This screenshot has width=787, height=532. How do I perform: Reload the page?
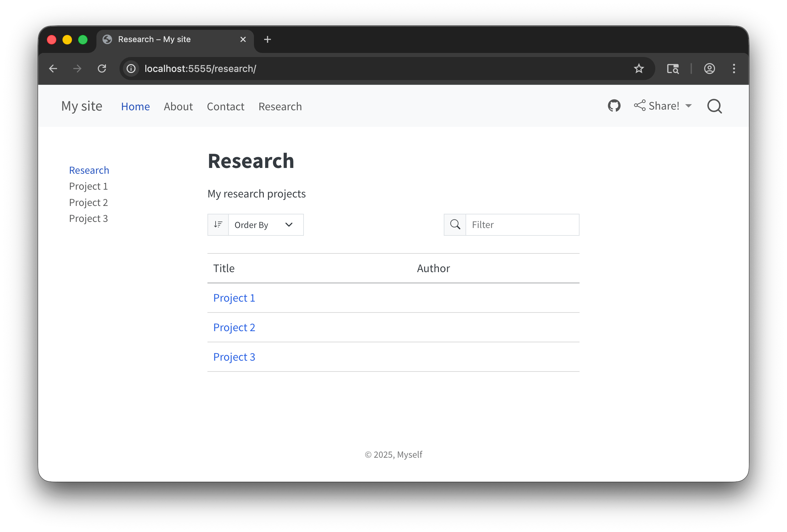click(102, 69)
